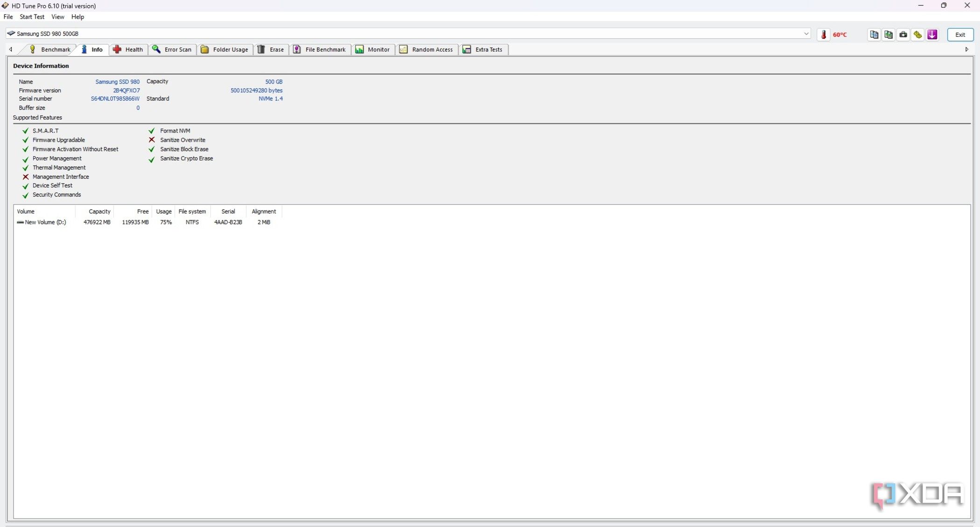
Task: Click the Exit button
Action: (960, 35)
